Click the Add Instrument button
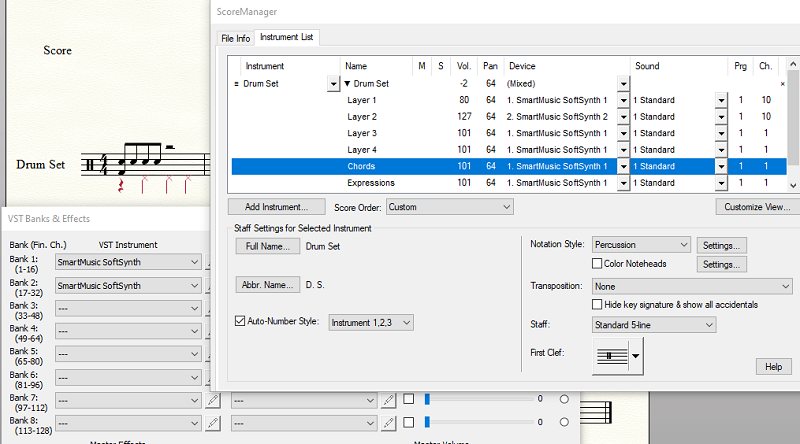This screenshot has height=444, width=800. click(277, 207)
